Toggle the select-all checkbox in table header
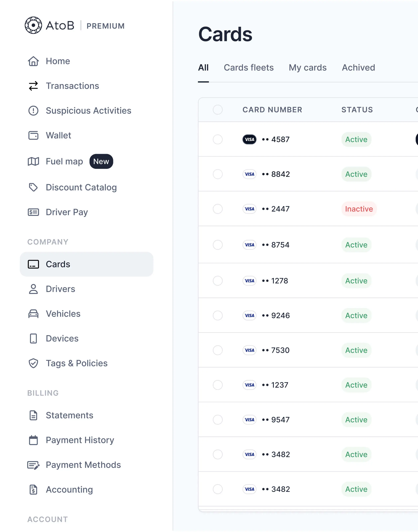Image resolution: width=418 pixels, height=532 pixels. coord(218,110)
